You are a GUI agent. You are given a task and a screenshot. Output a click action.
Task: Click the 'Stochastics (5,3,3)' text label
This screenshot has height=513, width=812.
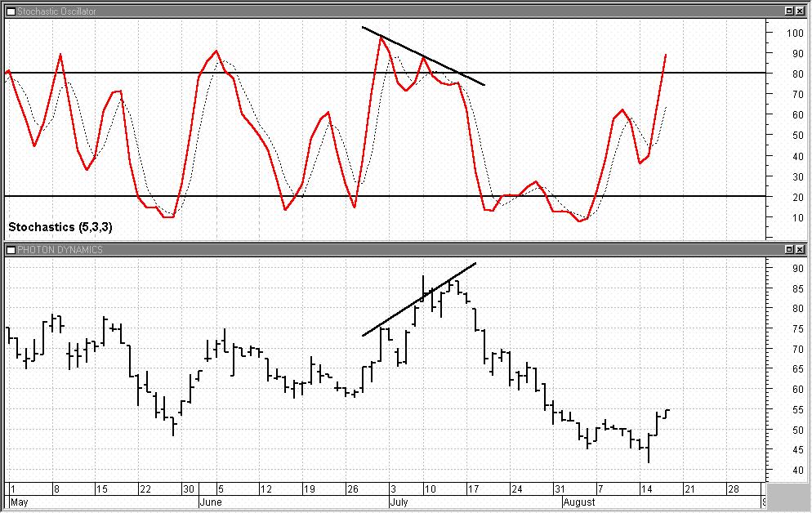pyautogui.click(x=60, y=227)
